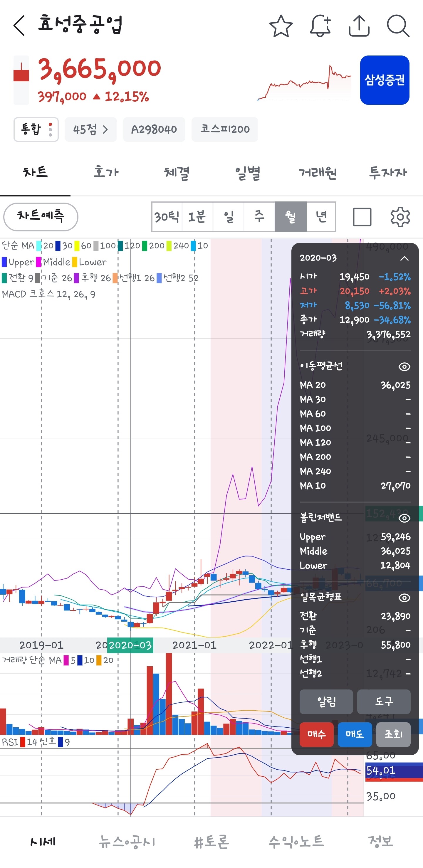
Task: Tap the 알림 button in info panel
Action: (x=326, y=702)
